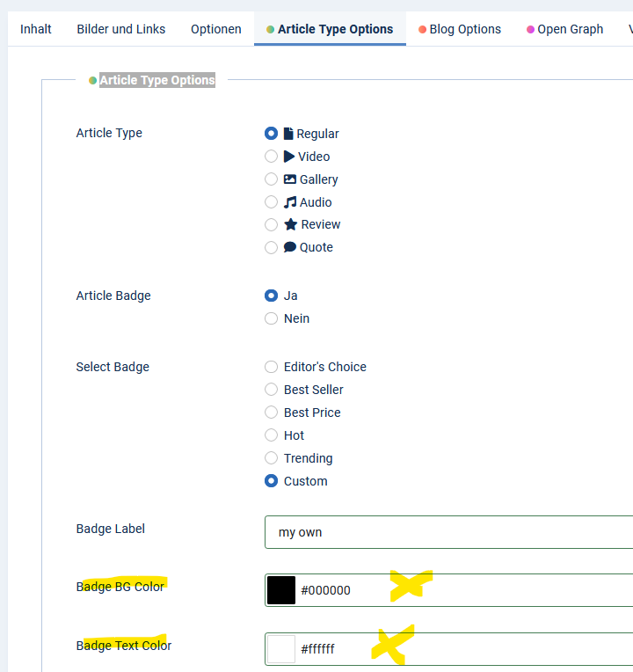
Task: Click the orange dot on Blog Options tab
Action: [x=422, y=30]
